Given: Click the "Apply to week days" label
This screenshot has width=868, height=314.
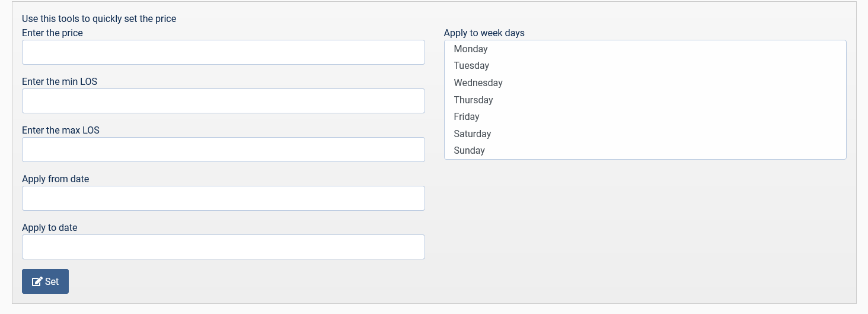Looking at the screenshot, I should [484, 33].
